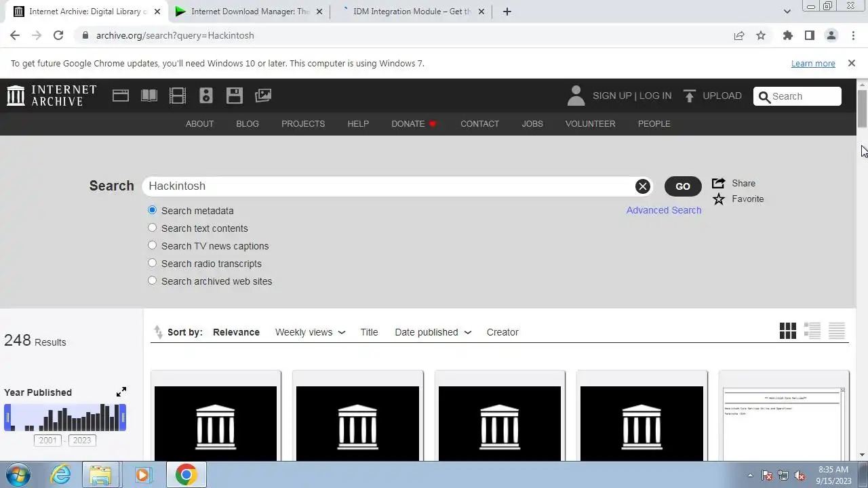Viewport: 868px width, 488px height.
Task: Open the Images picture icon
Action: pyautogui.click(x=263, y=96)
